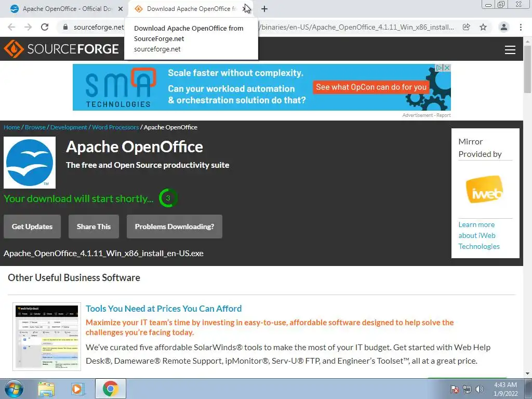
Task: Click the scrollbar down arrow
Action: [x=527, y=374]
